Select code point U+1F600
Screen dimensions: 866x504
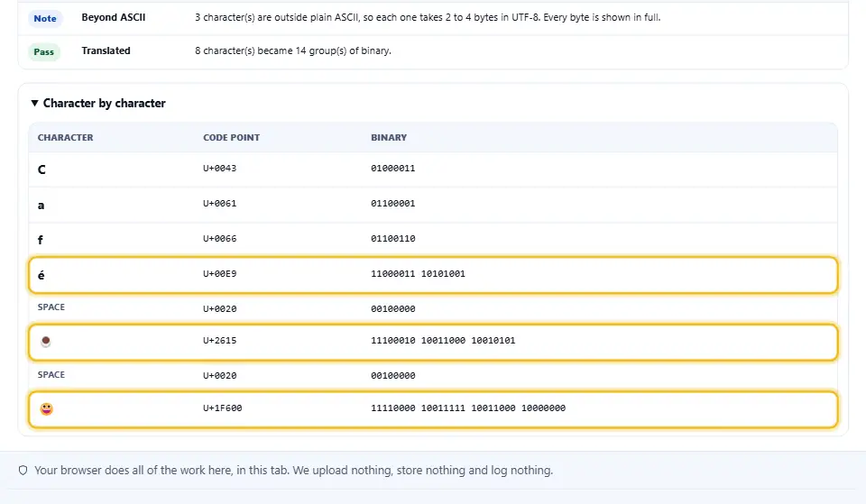pos(223,408)
